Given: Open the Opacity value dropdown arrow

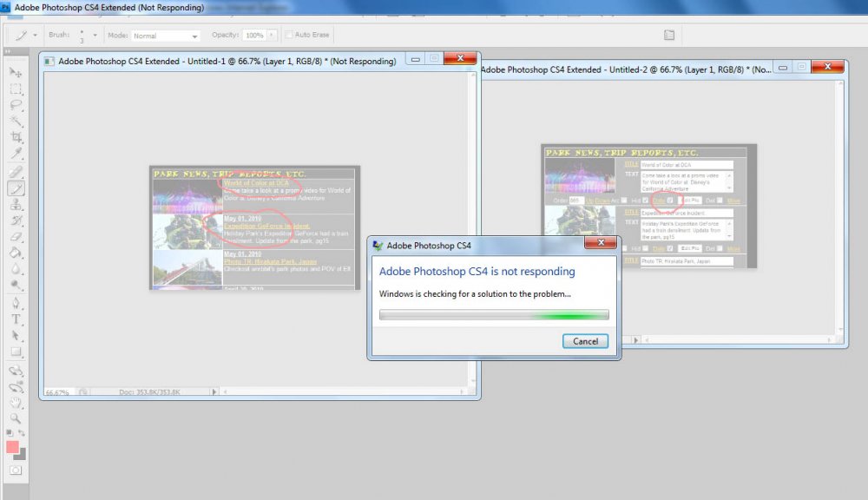Looking at the screenshot, I should point(272,35).
